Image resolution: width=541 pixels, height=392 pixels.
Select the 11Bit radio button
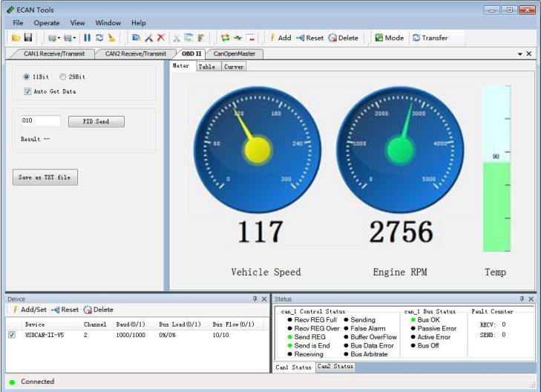(x=27, y=77)
